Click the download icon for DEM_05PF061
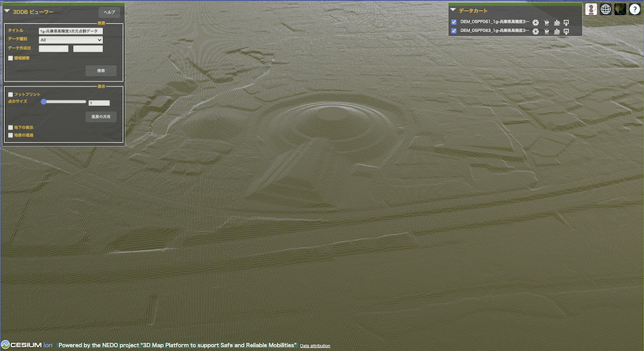Viewport: 644px width, 351px height. coord(567,22)
